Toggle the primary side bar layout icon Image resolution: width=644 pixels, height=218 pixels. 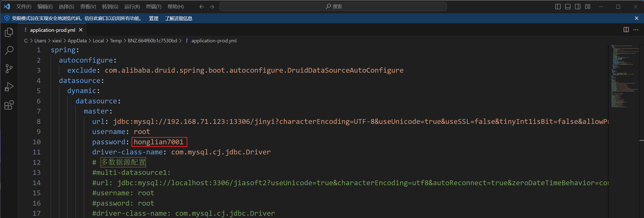[558, 7]
